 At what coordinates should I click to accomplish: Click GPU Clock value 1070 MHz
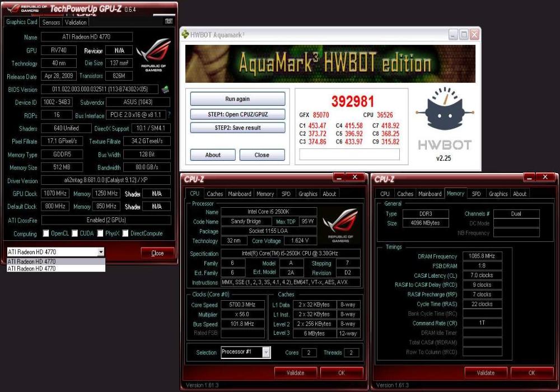point(55,194)
